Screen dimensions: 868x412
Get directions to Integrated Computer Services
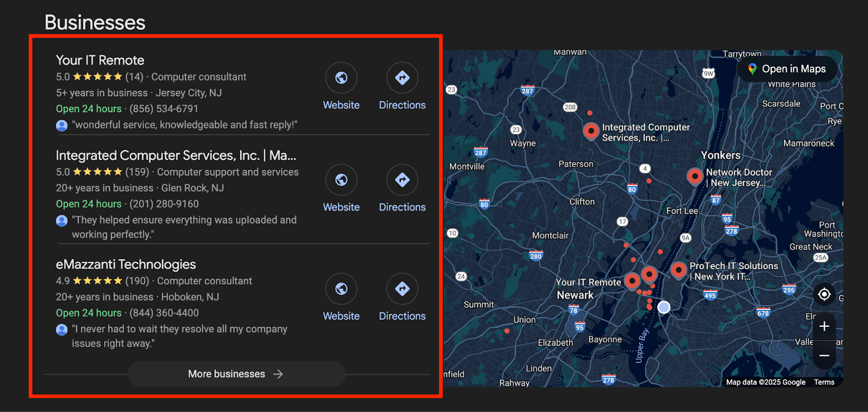tap(402, 180)
